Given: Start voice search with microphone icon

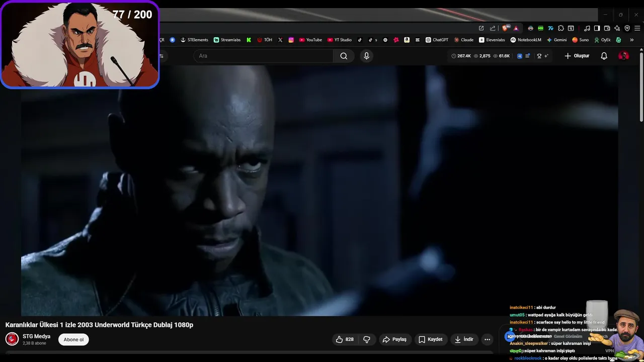Looking at the screenshot, I should pyautogui.click(x=366, y=56).
